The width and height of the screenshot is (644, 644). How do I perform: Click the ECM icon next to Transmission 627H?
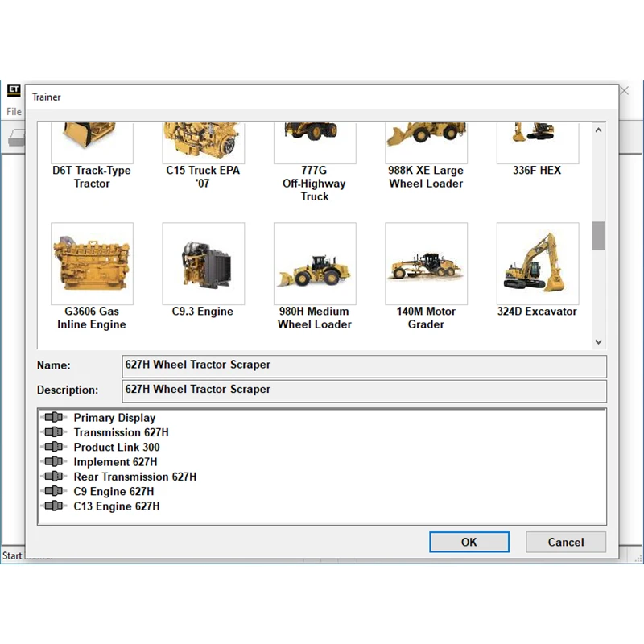54,432
